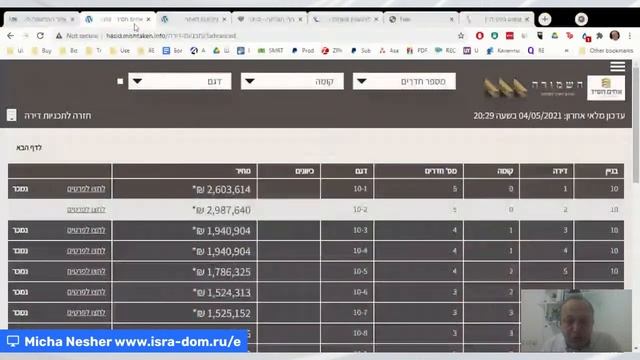The width and height of the screenshot is (640, 360).
Task: Click the Not secure warning icon
Action: 59,36
